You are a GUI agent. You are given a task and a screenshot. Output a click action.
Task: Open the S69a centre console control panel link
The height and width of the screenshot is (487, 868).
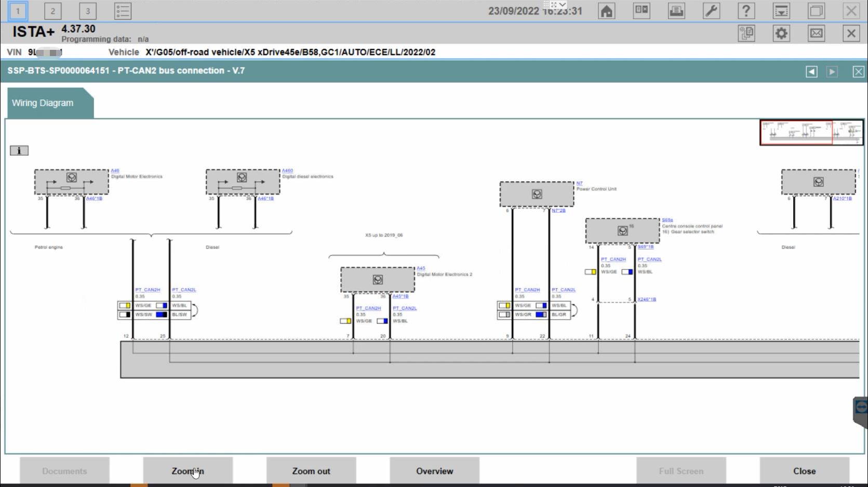click(667, 220)
